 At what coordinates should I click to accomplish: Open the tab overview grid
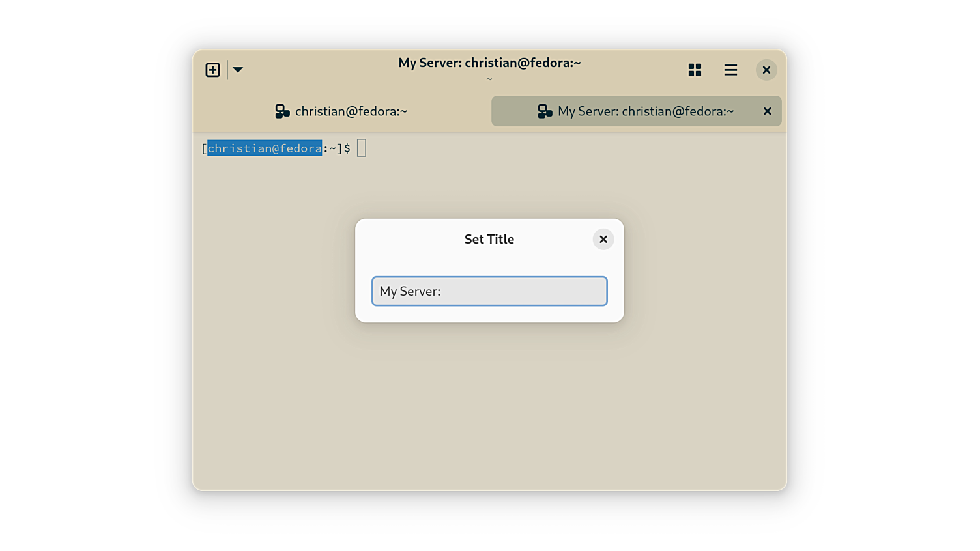[x=695, y=70]
